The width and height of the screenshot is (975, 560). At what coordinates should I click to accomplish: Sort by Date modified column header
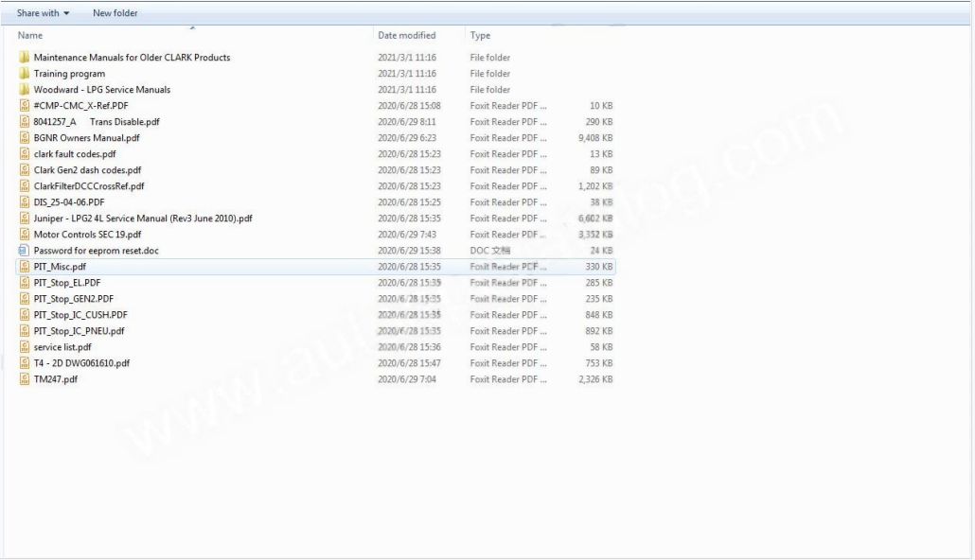point(406,36)
